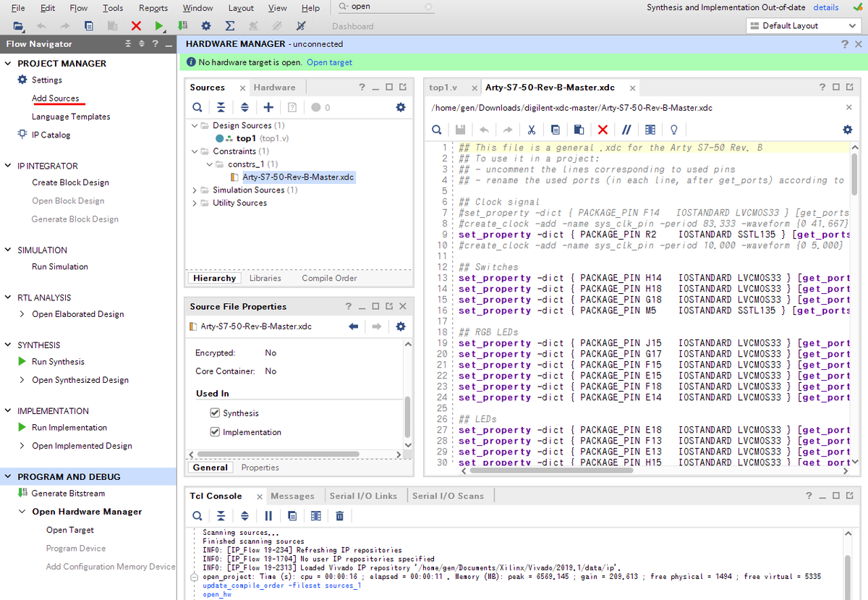Click copy icon in editor toolbar
Viewport: 868px width, 600px height.
[x=555, y=130]
